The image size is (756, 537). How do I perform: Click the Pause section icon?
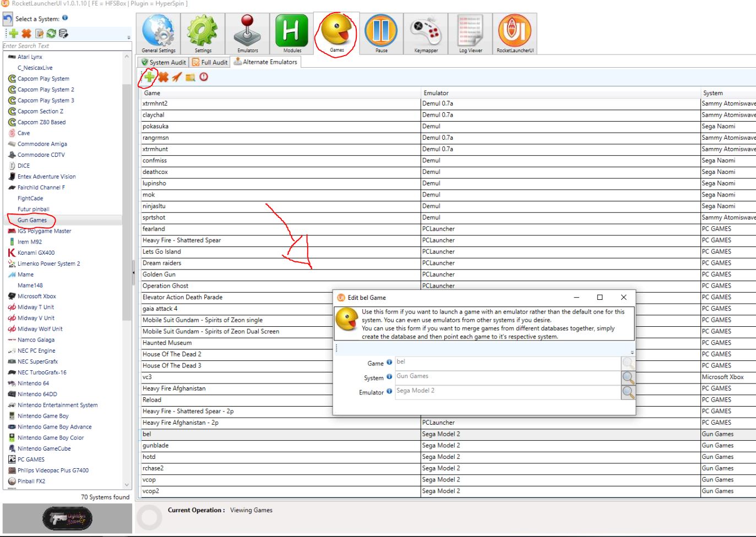pos(381,34)
